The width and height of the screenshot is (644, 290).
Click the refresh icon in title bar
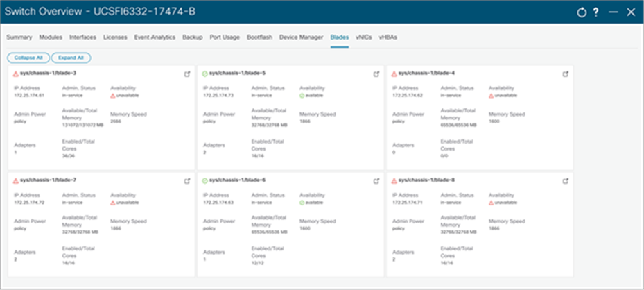581,12
